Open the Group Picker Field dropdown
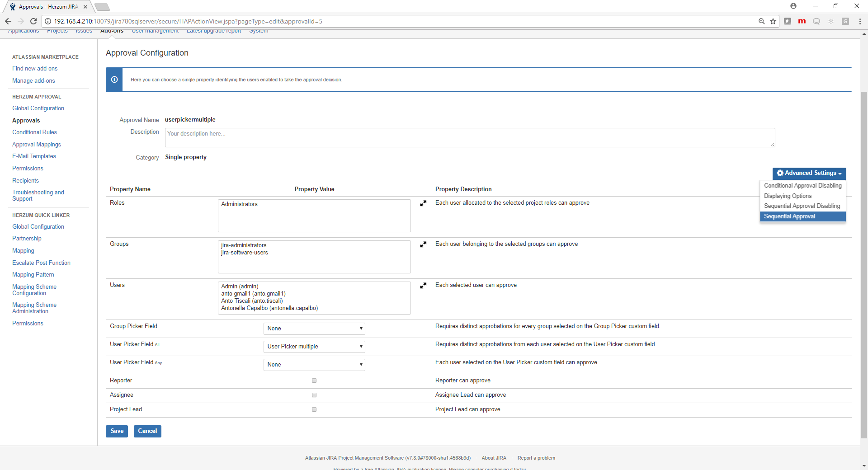868x470 pixels. 314,329
